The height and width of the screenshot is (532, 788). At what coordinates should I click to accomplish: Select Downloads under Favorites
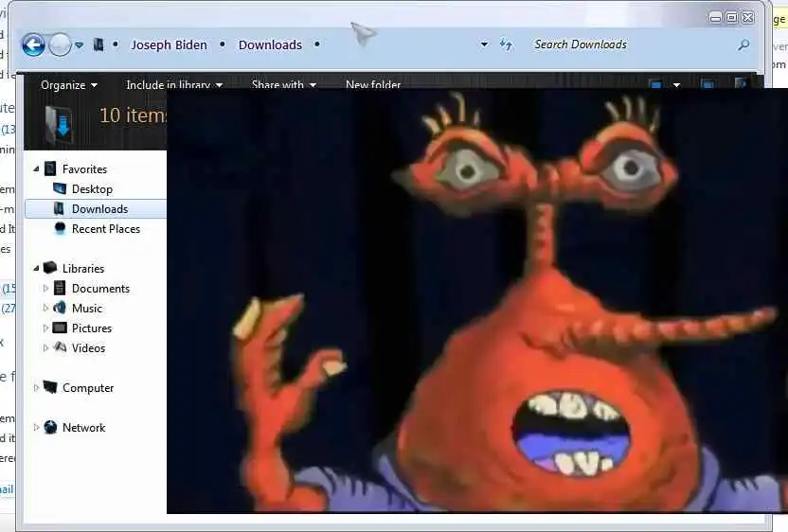99,209
